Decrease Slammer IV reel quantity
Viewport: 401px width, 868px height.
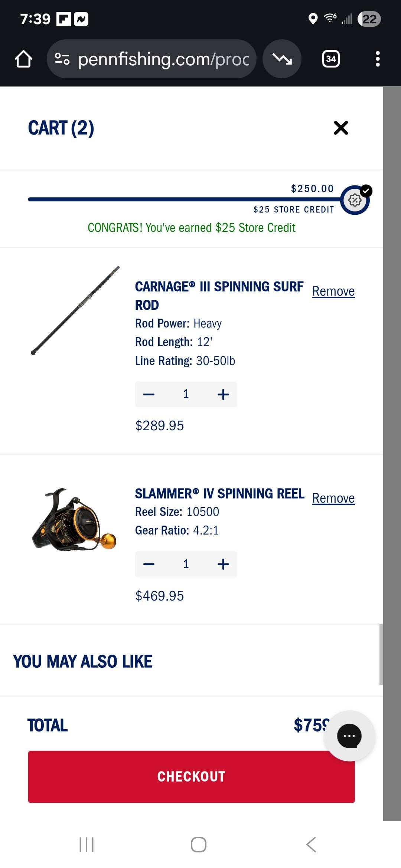[149, 564]
